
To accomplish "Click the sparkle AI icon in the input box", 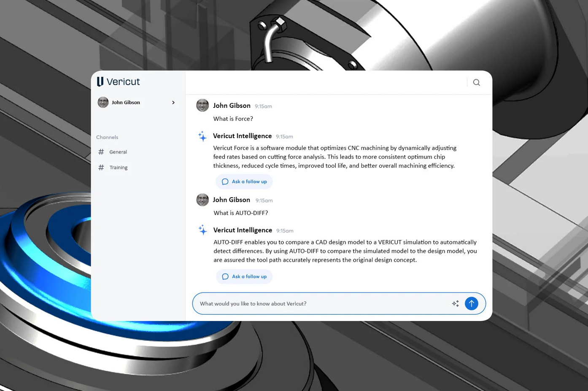I will pos(456,303).
